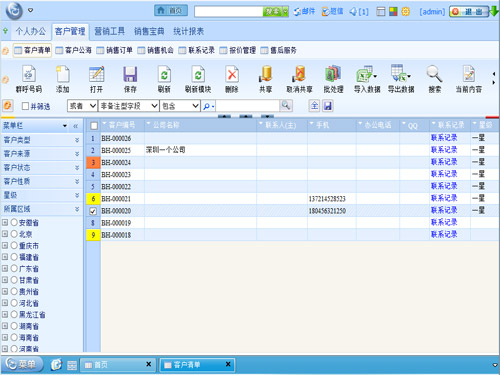The width and height of the screenshot is (500, 375).
Task: Open the 导出数据 export tool
Action: pyautogui.click(x=401, y=79)
